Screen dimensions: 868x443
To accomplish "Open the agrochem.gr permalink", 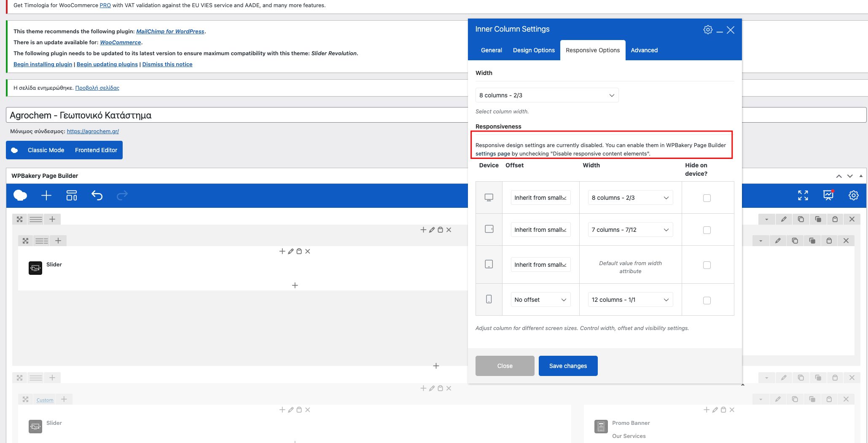I will (93, 131).
